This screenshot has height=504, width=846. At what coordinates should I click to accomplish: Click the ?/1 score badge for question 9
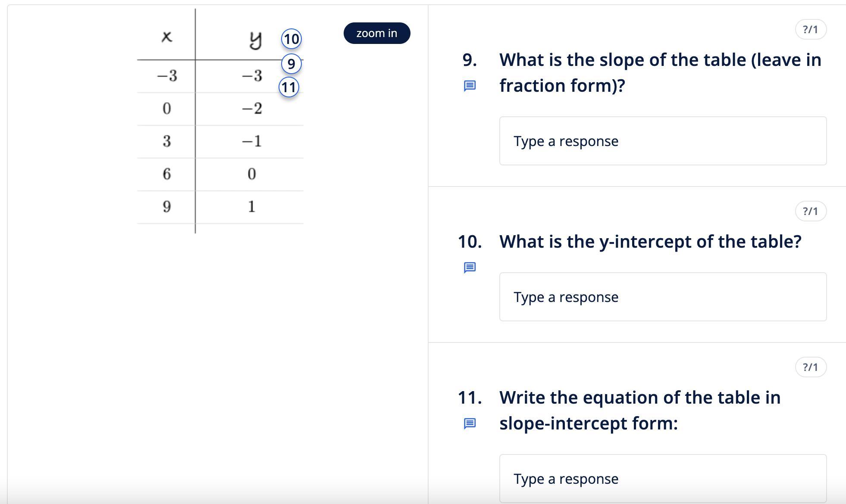pos(810,30)
